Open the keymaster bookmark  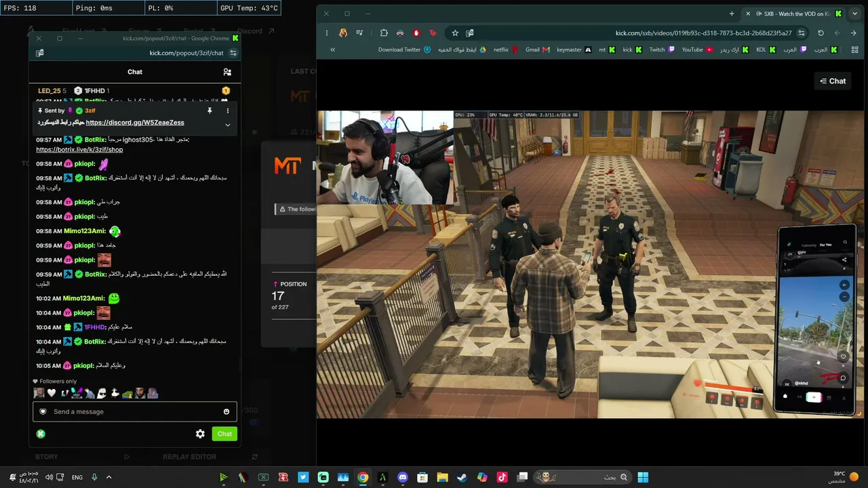click(x=574, y=49)
